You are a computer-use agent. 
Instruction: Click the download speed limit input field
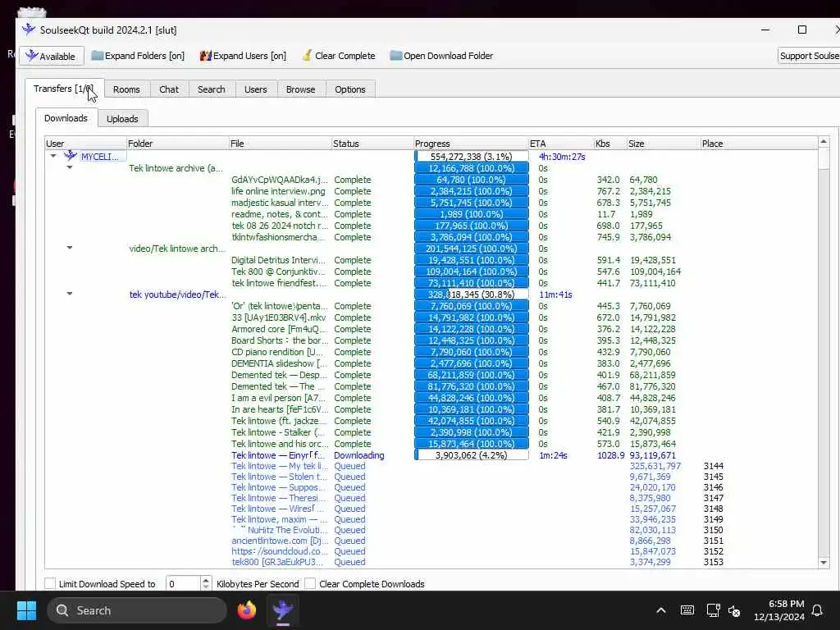pos(183,583)
